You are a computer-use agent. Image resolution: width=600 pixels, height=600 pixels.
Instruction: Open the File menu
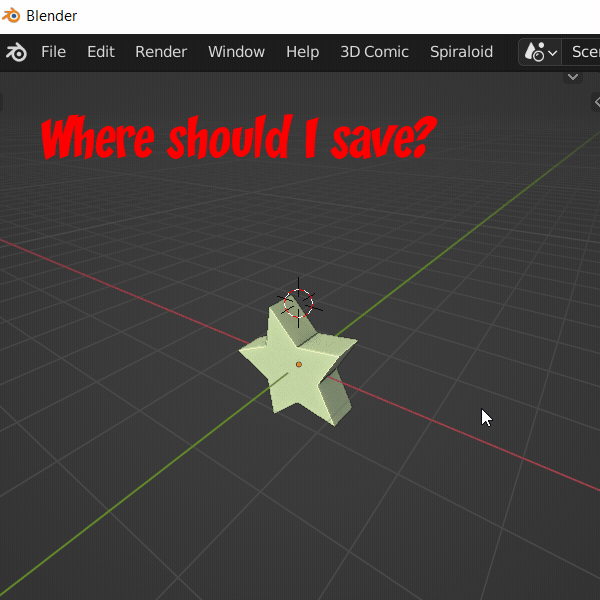(x=53, y=52)
